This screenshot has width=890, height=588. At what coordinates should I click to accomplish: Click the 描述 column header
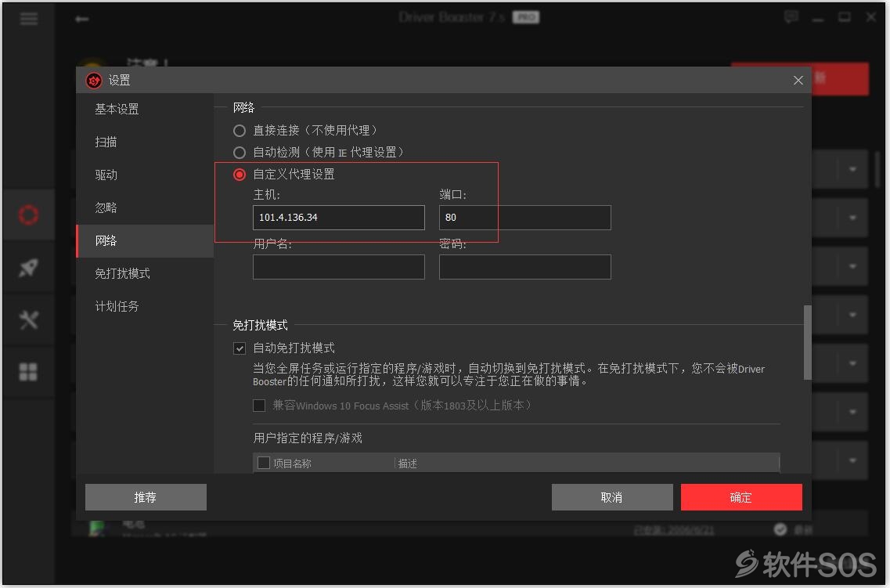click(x=408, y=464)
